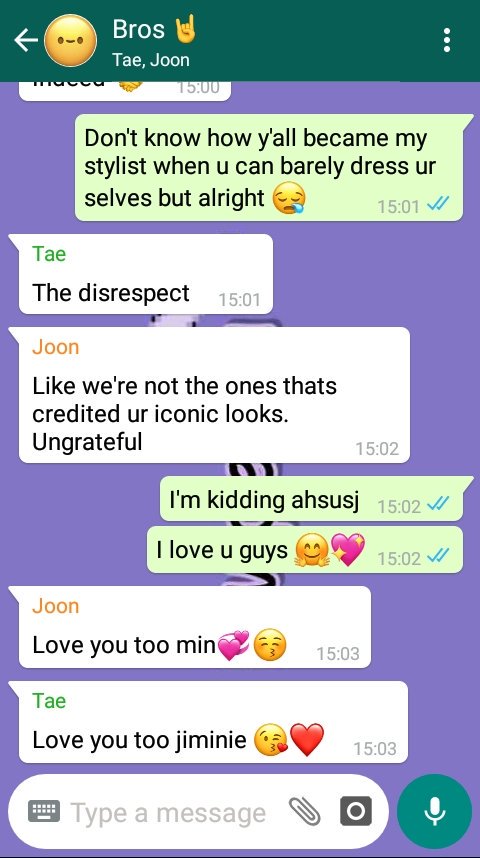Screen dimensions: 480x858
Task: Open the Bros group profile picture
Action: (x=71, y=41)
